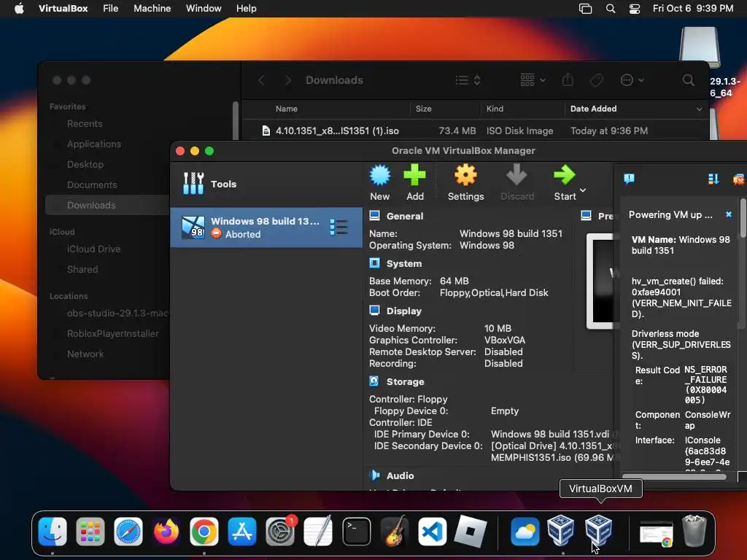Image resolution: width=747 pixels, height=560 pixels.
Task: Open GarageBand from the Dock
Action: tap(395, 531)
